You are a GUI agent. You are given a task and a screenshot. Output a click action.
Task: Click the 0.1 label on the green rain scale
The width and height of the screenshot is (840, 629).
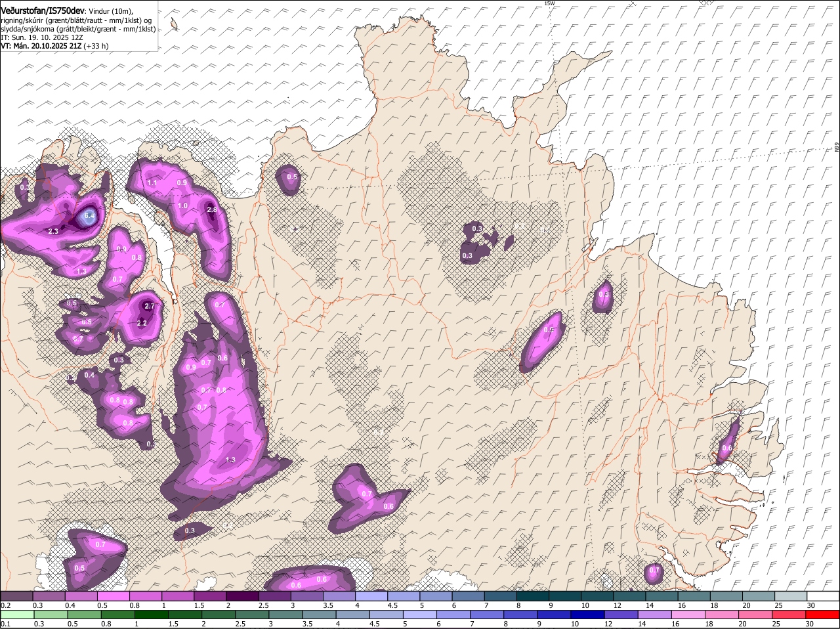pyautogui.click(x=5, y=624)
